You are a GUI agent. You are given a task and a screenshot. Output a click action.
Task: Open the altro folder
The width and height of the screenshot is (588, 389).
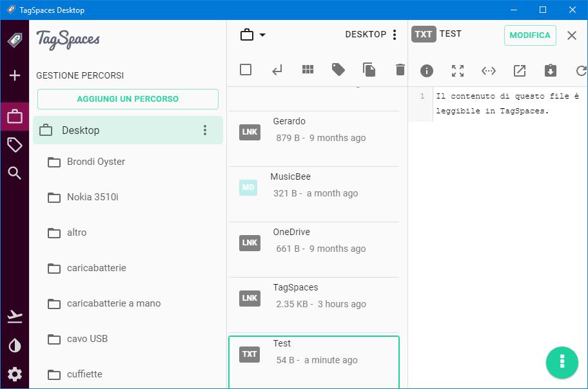[128, 232]
